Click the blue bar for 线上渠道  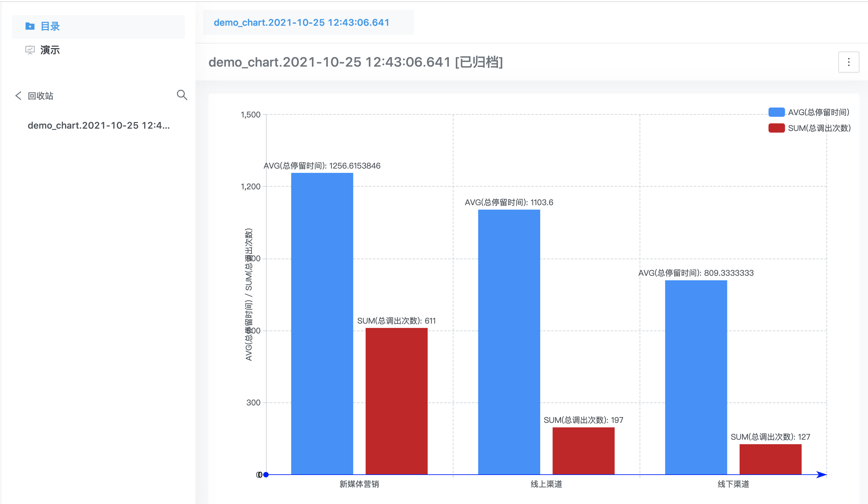[509, 342]
